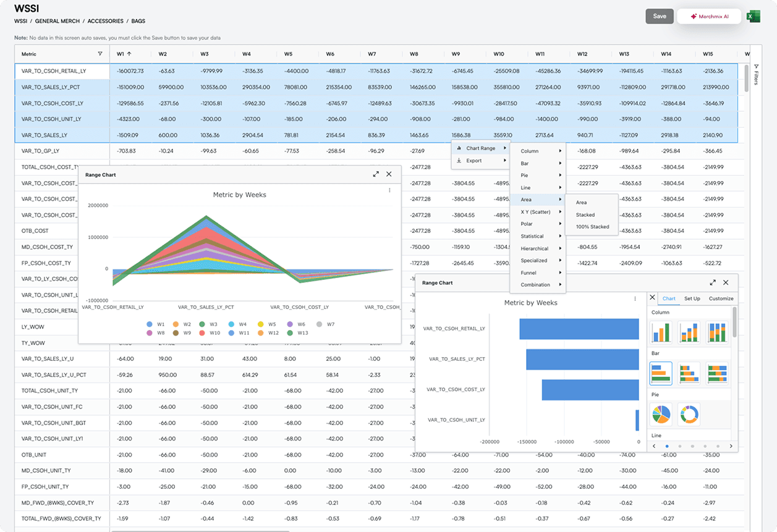Viewport: 777px width, 532px height.
Task: Click the Save button
Action: point(660,16)
